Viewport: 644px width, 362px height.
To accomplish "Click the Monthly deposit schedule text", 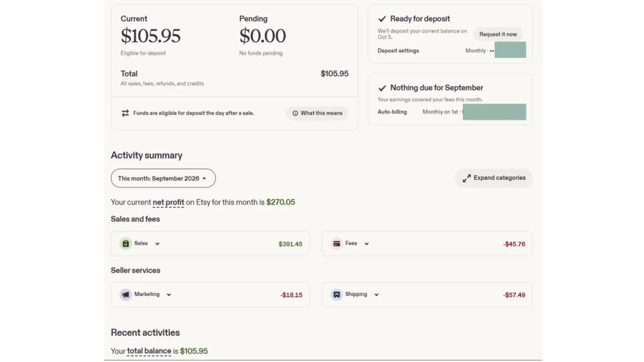I will [475, 51].
